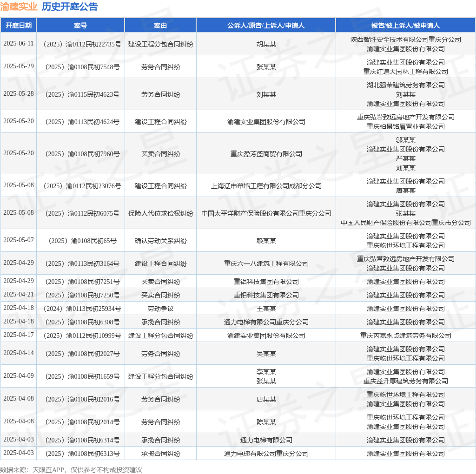Select case number (2025)渝0112民初6075号
Screen dimensions: 476x474
coord(82,213)
